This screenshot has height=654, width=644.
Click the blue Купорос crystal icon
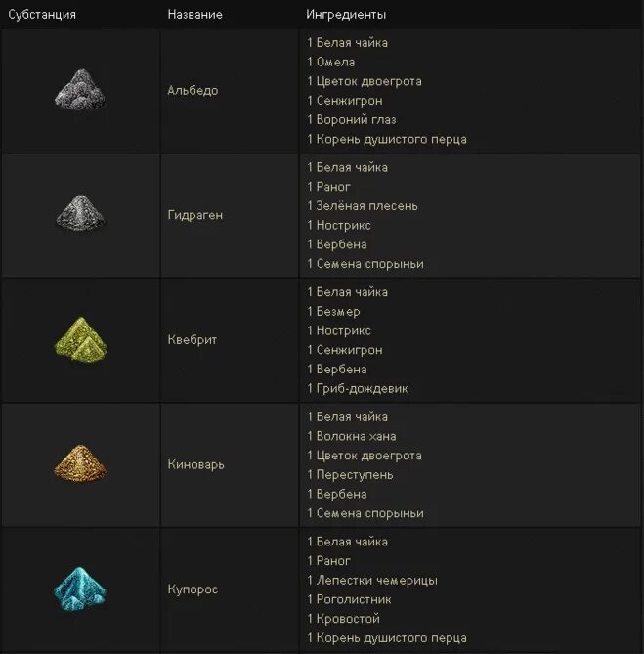pyautogui.click(x=80, y=589)
